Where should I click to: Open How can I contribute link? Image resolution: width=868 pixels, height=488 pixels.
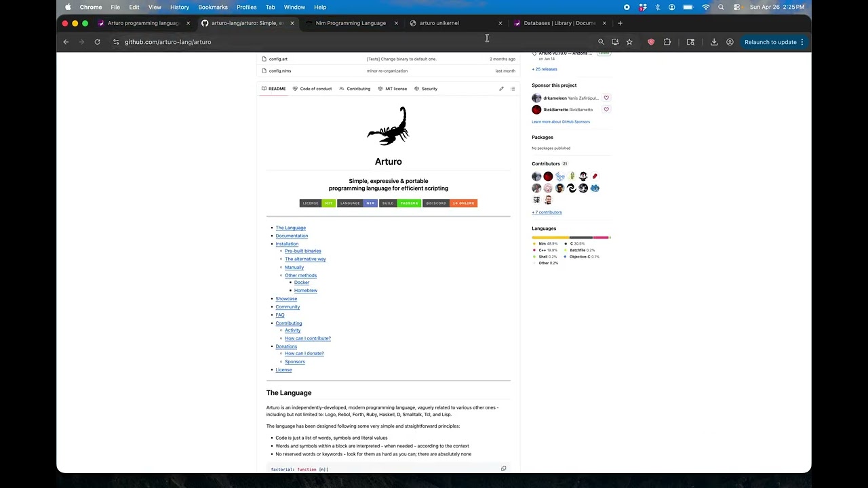(308, 338)
